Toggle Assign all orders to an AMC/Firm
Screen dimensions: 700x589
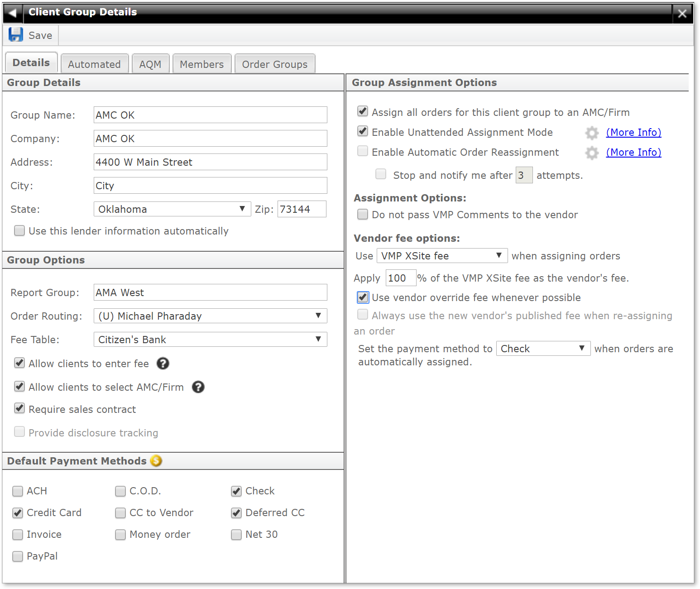(x=363, y=111)
